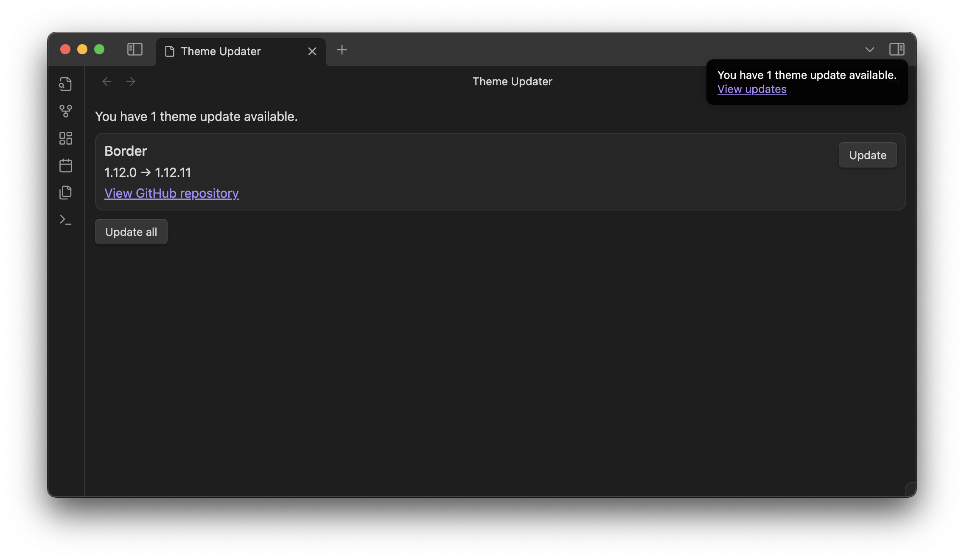Open the version control panel
The height and width of the screenshot is (560, 964).
click(x=66, y=111)
